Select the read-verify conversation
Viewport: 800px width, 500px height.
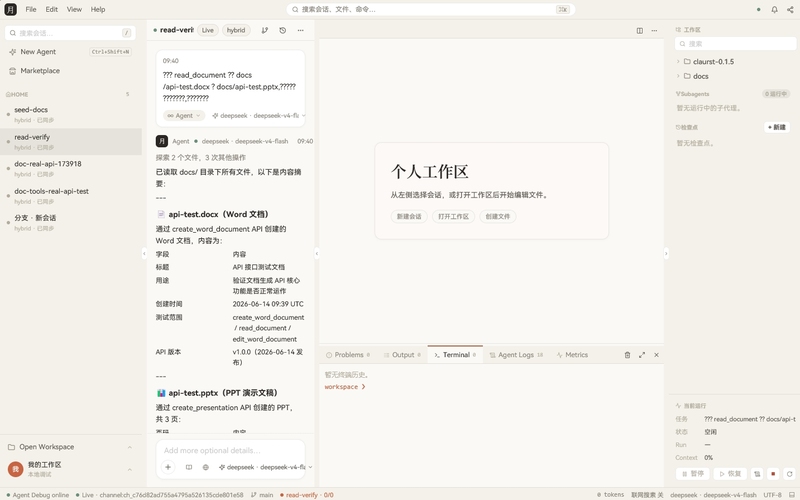tap(71, 141)
